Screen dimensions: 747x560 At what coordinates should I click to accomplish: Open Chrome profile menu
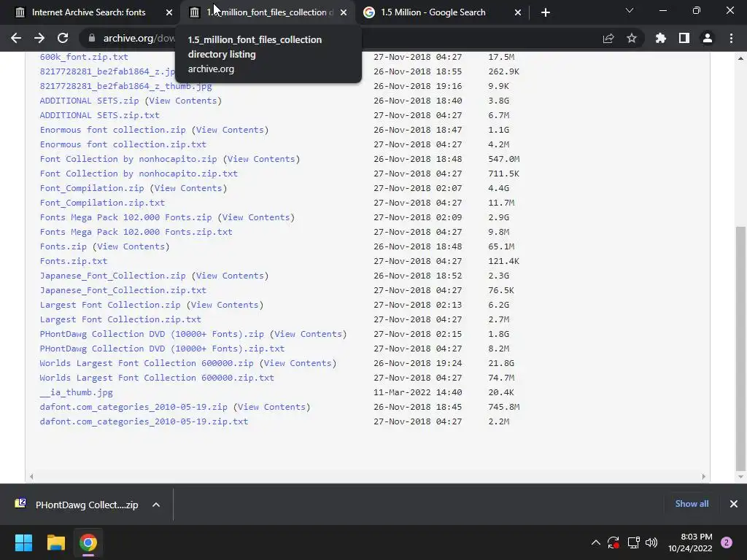pos(708,38)
